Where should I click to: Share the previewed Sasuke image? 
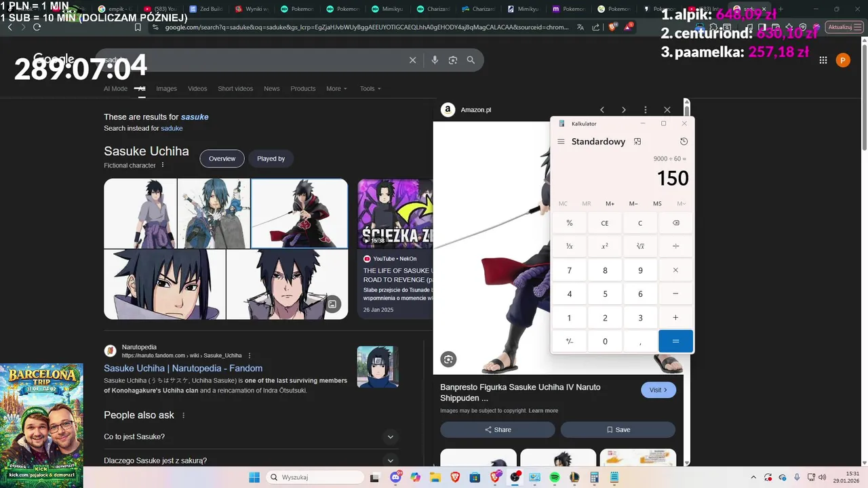[x=498, y=430]
